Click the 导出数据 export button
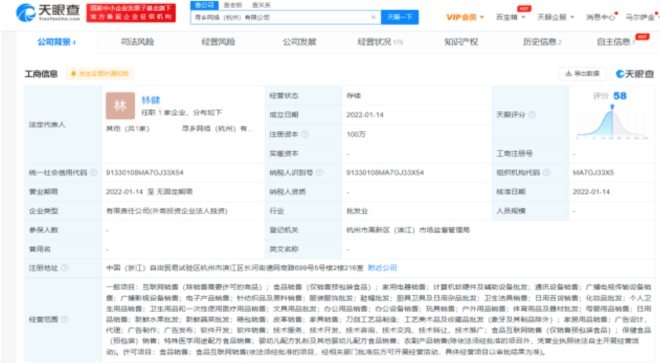The width and height of the screenshot is (660, 363). click(x=583, y=74)
